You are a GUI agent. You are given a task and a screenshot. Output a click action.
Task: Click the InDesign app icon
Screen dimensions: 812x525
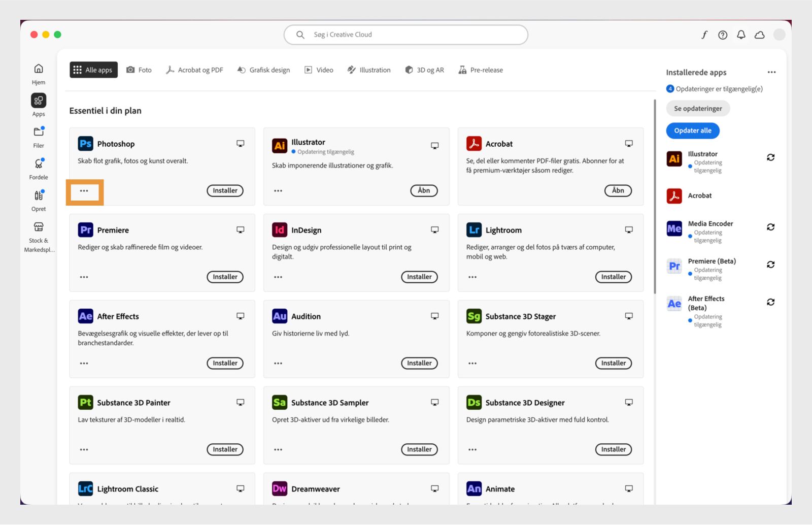click(280, 230)
